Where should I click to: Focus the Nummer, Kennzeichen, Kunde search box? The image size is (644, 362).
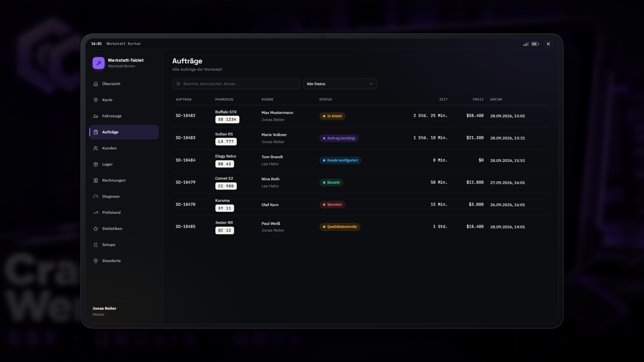pyautogui.click(x=236, y=84)
